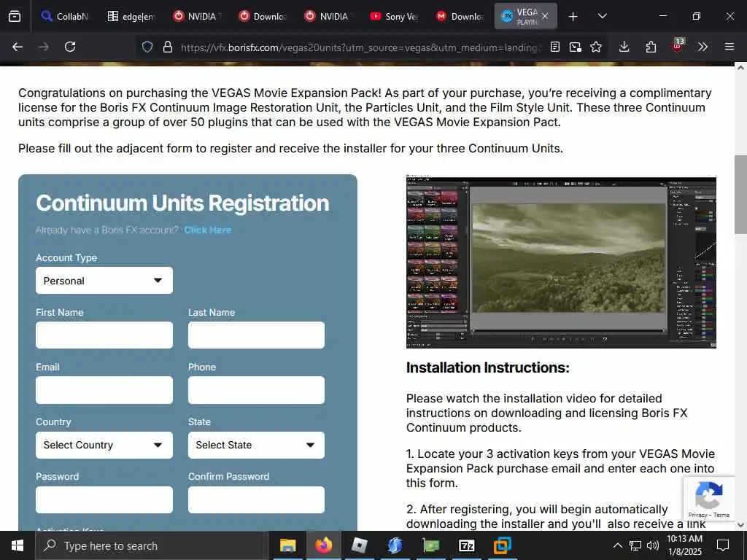Switch to the CollabN tab

pos(65,16)
